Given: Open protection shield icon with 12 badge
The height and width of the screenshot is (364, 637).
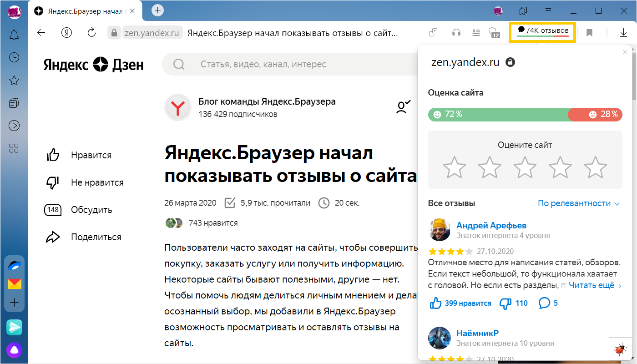Looking at the screenshot, I should click(x=494, y=32).
